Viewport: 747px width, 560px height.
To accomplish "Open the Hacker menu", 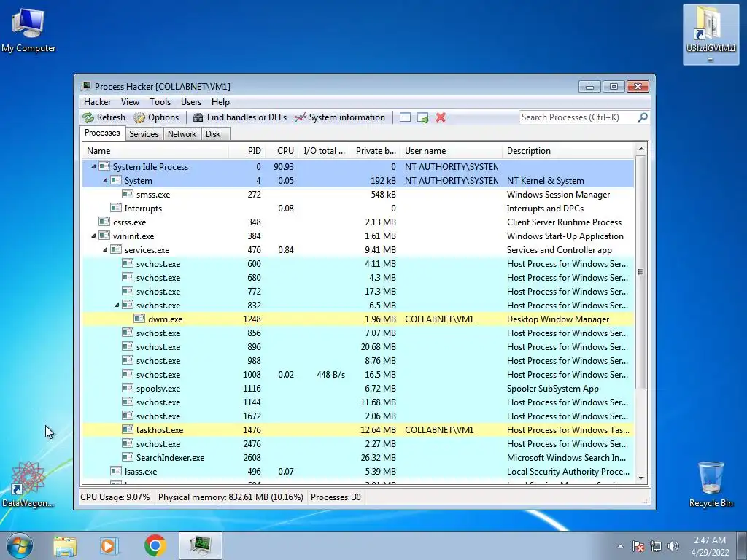I will click(97, 102).
